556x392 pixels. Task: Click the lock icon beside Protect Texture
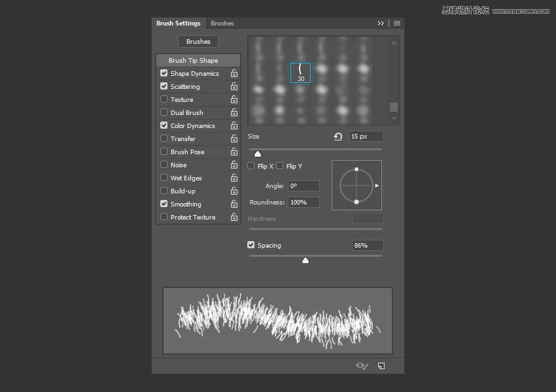click(x=234, y=217)
